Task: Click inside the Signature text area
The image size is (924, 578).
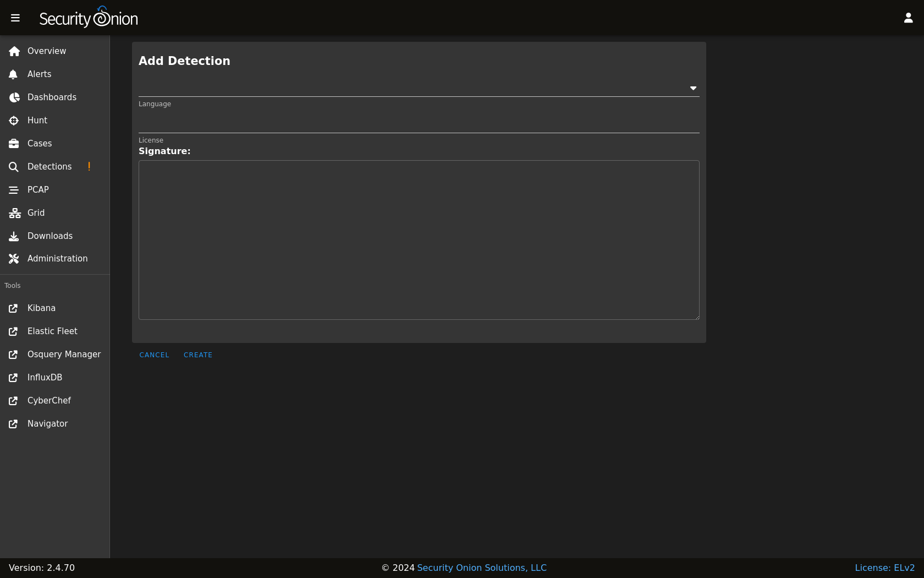Action: pyautogui.click(x=419, y=240)
